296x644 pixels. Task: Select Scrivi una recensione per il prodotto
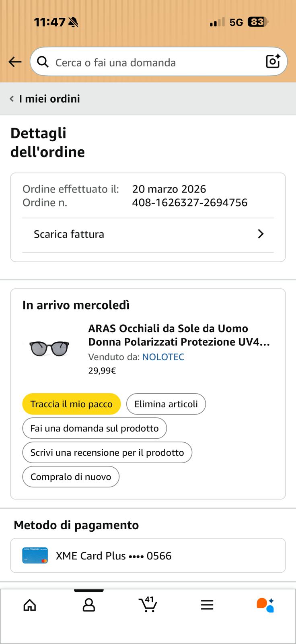click(107, 452)
